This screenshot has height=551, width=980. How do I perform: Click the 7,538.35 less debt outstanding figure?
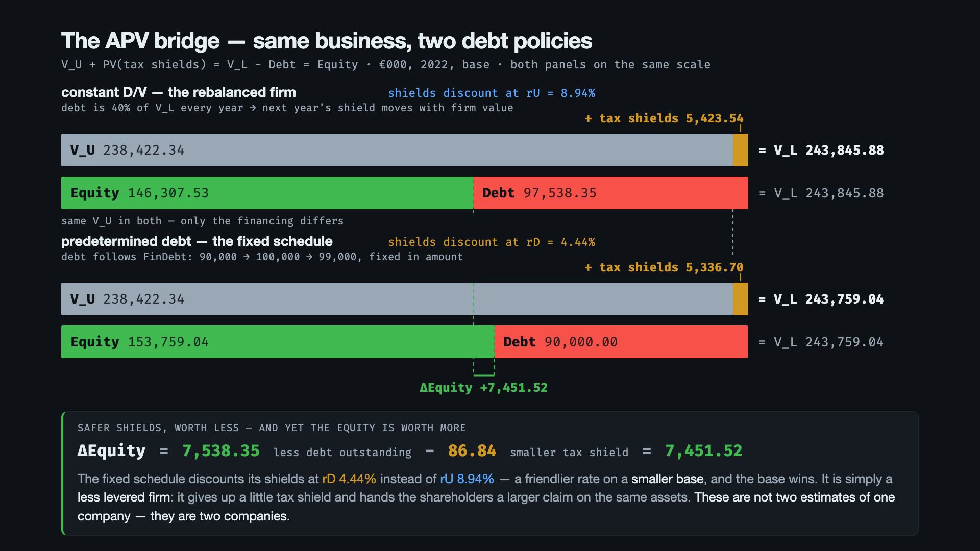point(221,451)
